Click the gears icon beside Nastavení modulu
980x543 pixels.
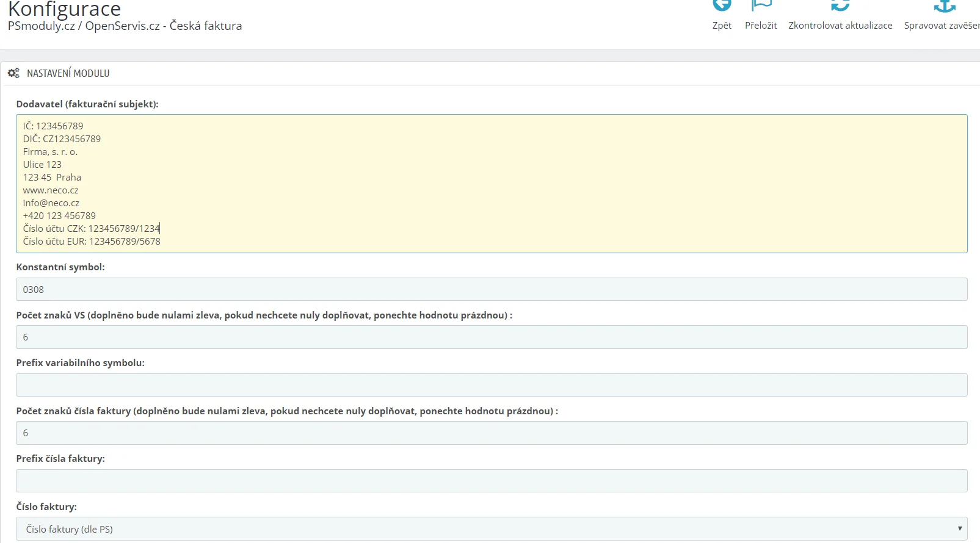click(13, 73)
